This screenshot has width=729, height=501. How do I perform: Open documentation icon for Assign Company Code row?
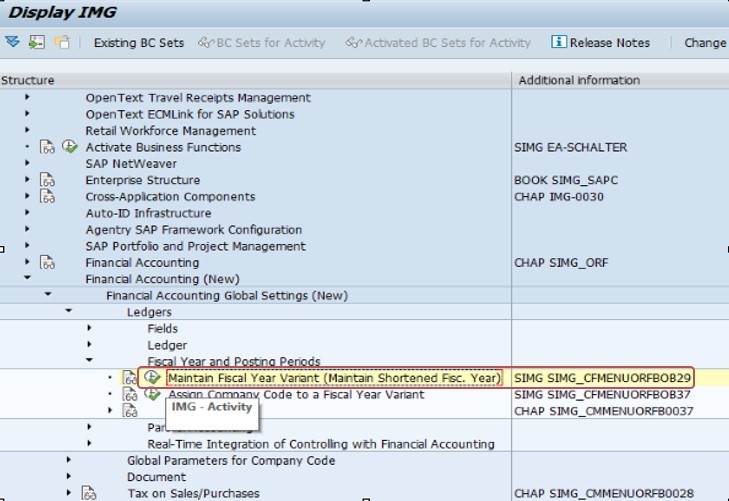129,395
